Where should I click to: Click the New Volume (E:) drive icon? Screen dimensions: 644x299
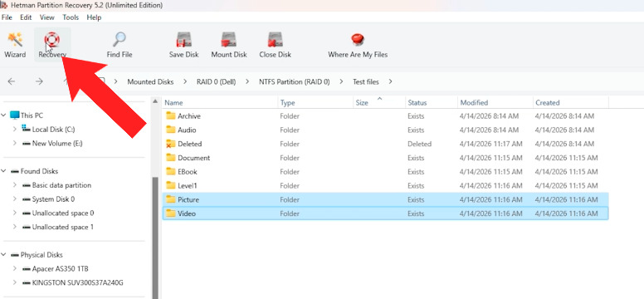(27, 144)
